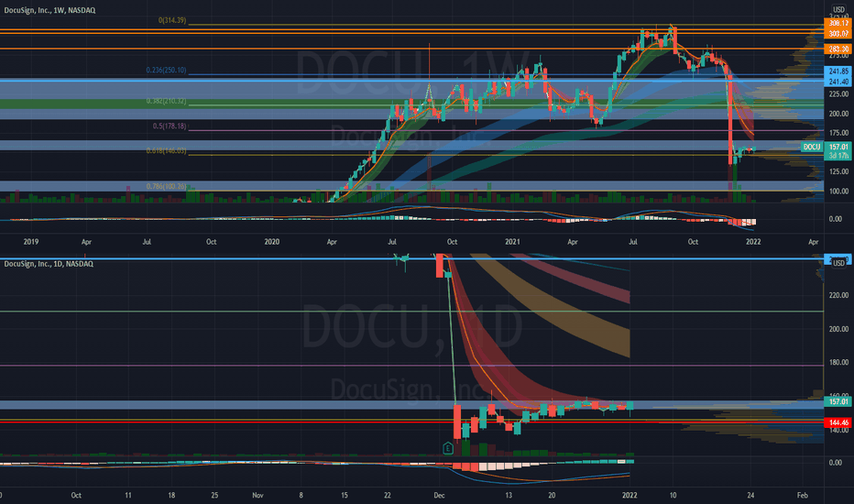
Task: Click 2021 on the weekly time axis
Action: [512, 242]
